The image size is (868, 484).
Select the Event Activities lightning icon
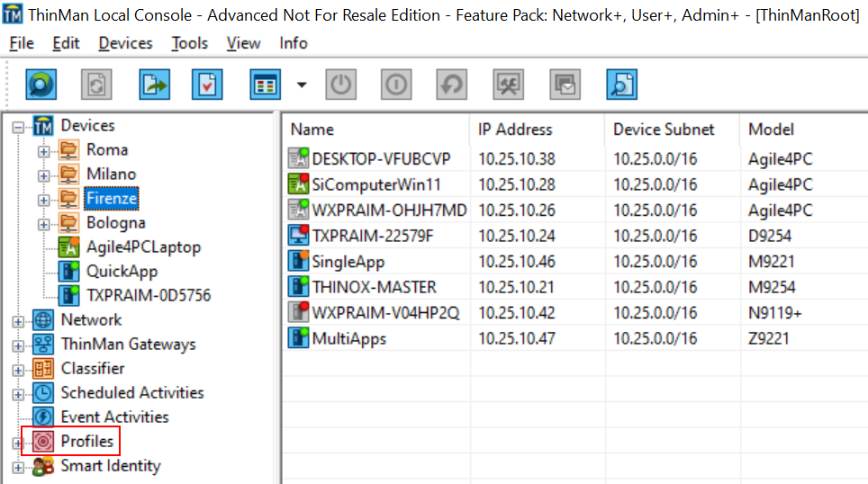click(43, 417)
